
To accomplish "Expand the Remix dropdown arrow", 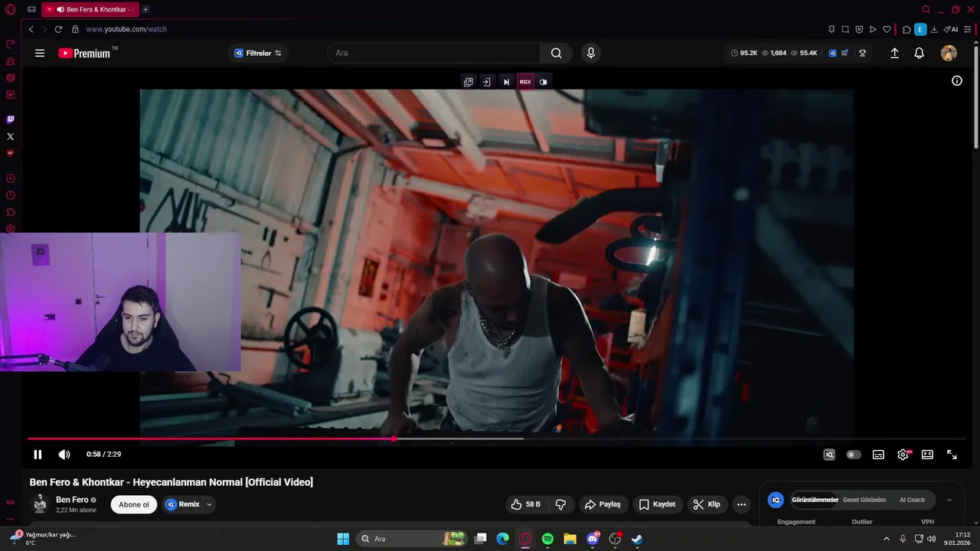I will pyautogui.click(x=209, y=505).
